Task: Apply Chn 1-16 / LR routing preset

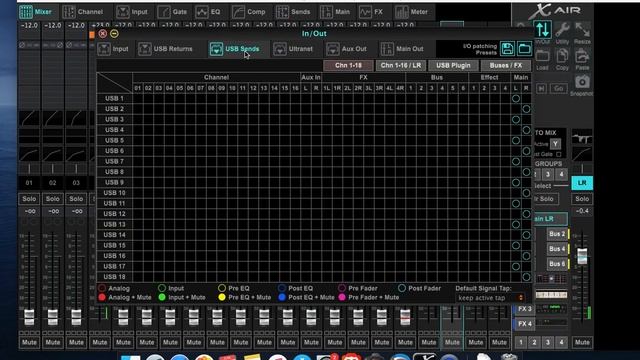Action: click(x=400, y=65)
